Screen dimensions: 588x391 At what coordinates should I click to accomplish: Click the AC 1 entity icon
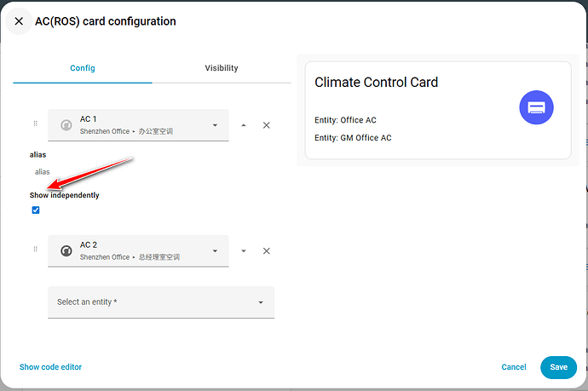click(66, 125)
